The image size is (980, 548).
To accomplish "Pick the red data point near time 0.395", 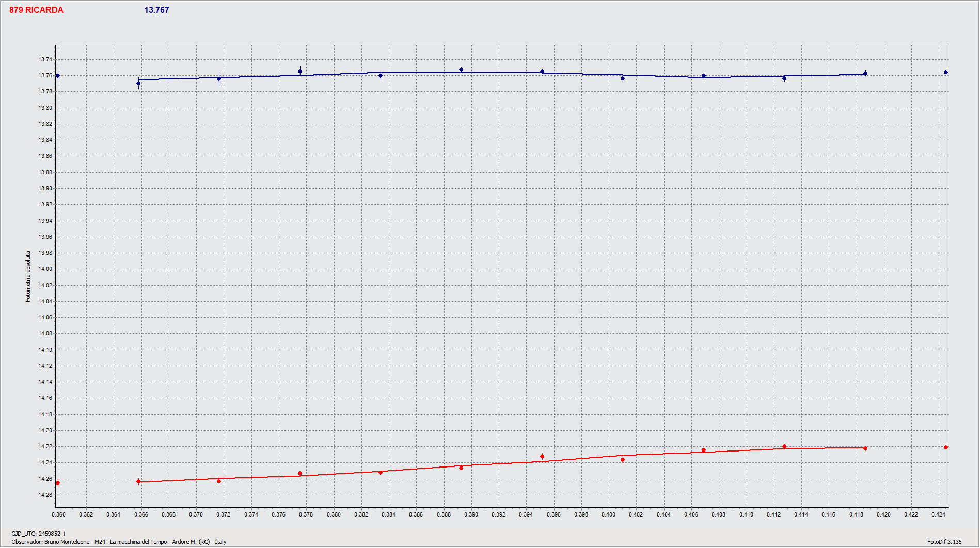I will 542,456.
